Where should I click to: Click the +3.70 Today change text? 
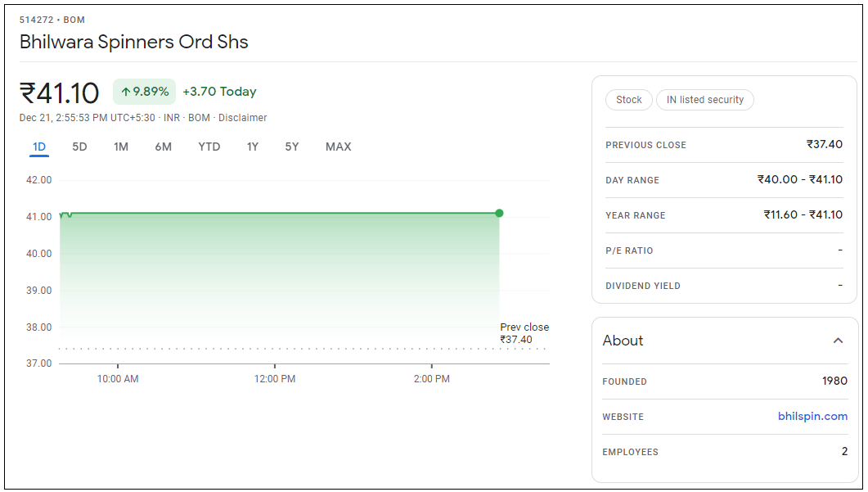click(219, 92)
